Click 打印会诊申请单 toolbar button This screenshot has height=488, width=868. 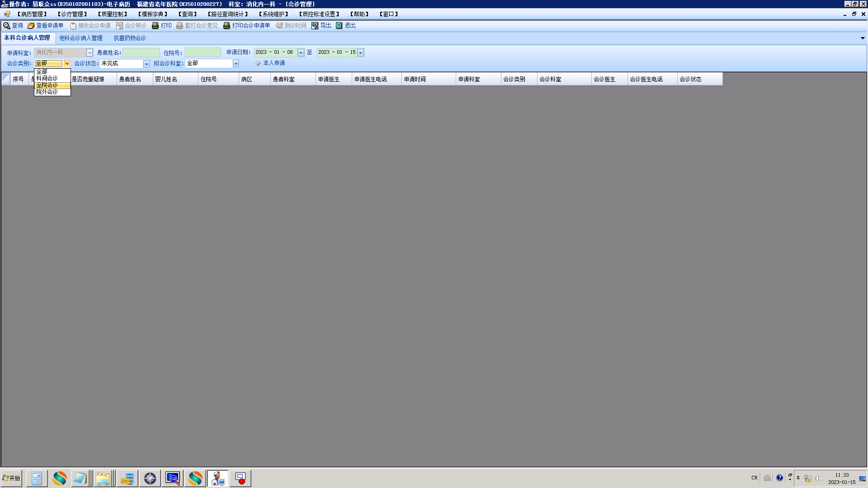point(246,26)
